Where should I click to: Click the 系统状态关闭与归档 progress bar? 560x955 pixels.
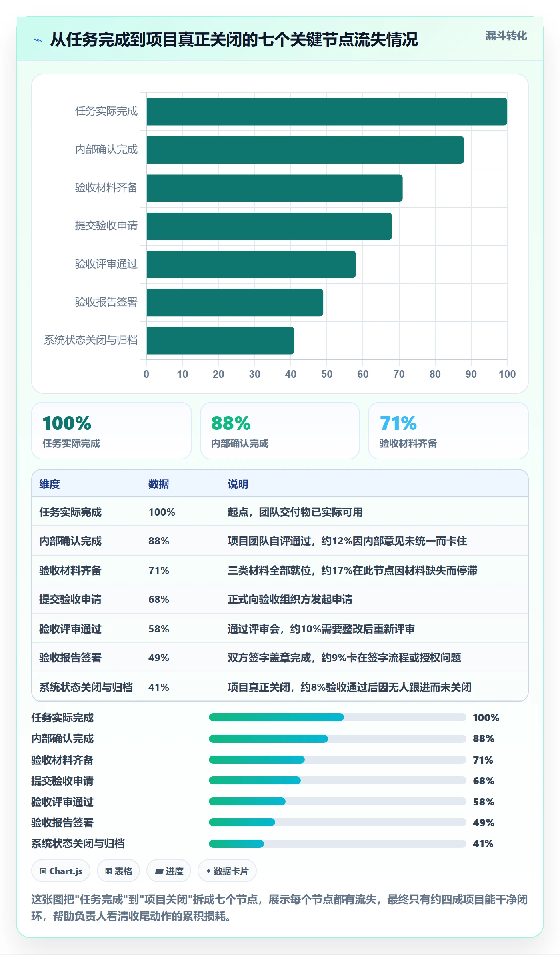(x=337, y=844)
